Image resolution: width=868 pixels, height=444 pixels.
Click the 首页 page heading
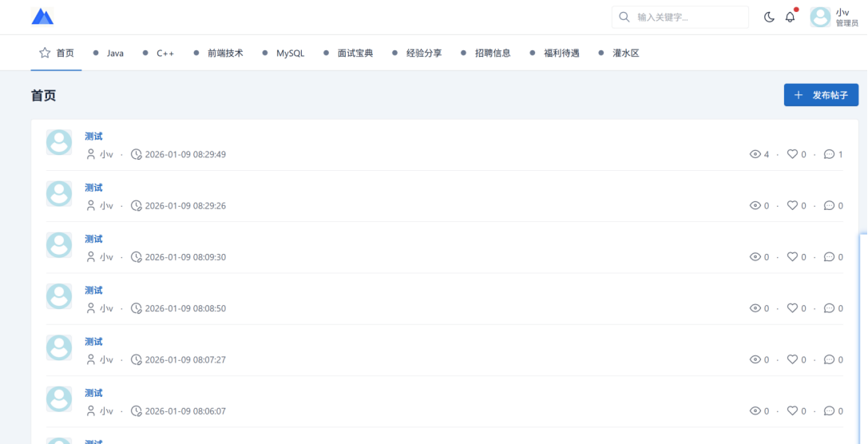pyautogui.click(x=43, y=95)
